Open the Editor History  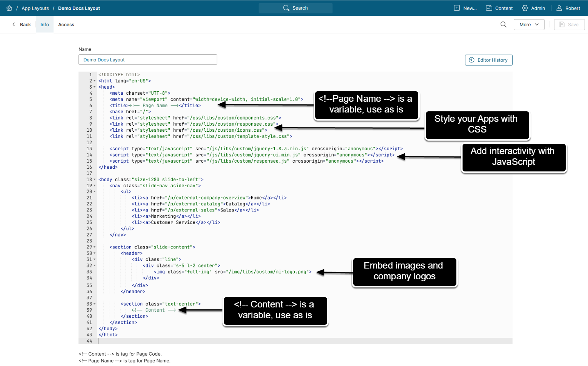[488, 60]
